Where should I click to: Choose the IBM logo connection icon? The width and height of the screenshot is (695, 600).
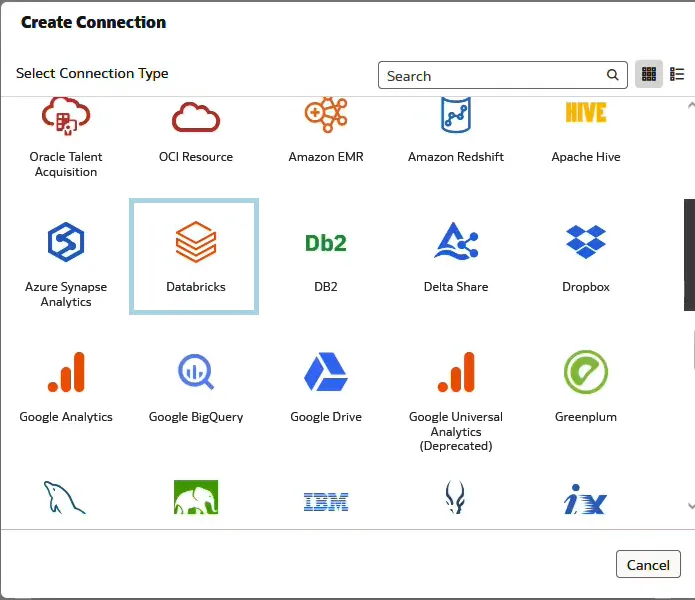point(326,502)
